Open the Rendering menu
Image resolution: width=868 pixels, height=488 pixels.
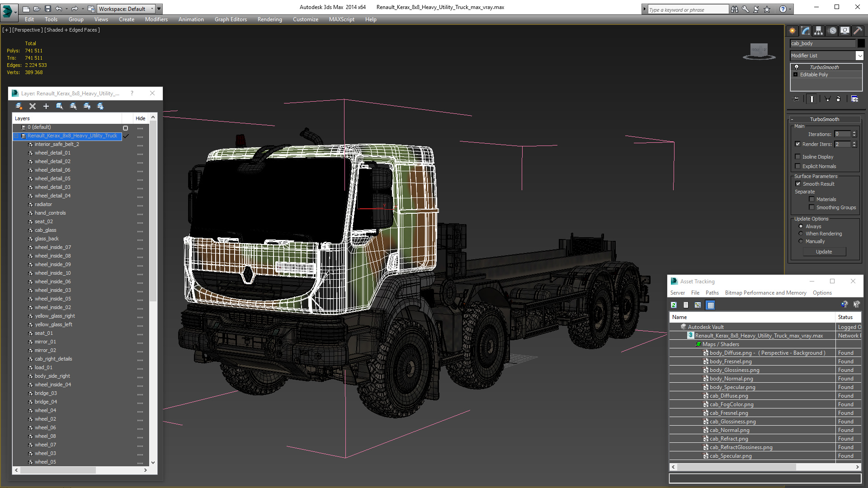270,19
